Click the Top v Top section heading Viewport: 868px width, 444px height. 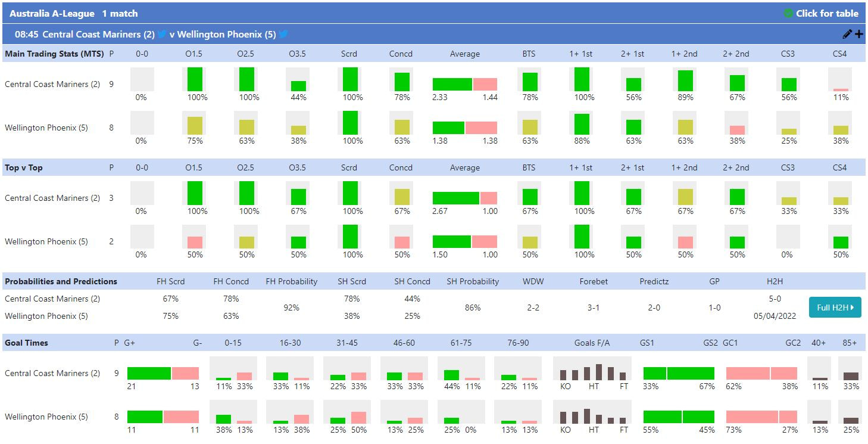(x=24, y=167)
